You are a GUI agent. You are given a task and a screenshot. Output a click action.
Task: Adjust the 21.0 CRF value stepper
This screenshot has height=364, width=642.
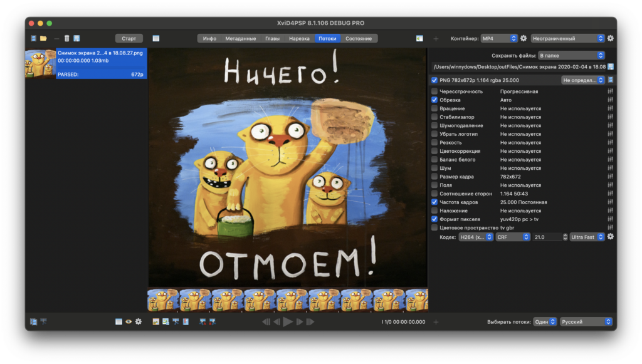[x=565, y=237]
